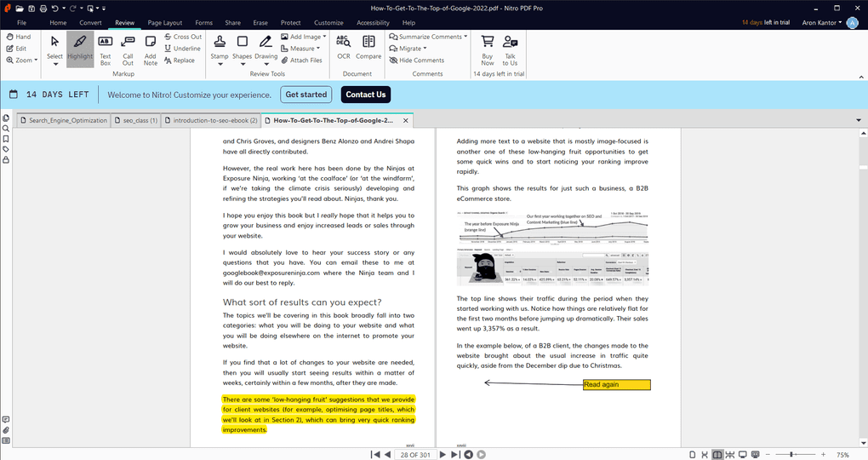
Task: Toggle presentation mode icon in status bar
Action: click(756, 454)
